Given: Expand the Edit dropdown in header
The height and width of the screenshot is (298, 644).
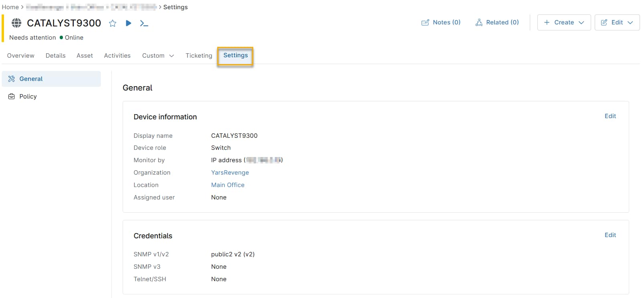Looking at the screenshot, I should 617,22.
